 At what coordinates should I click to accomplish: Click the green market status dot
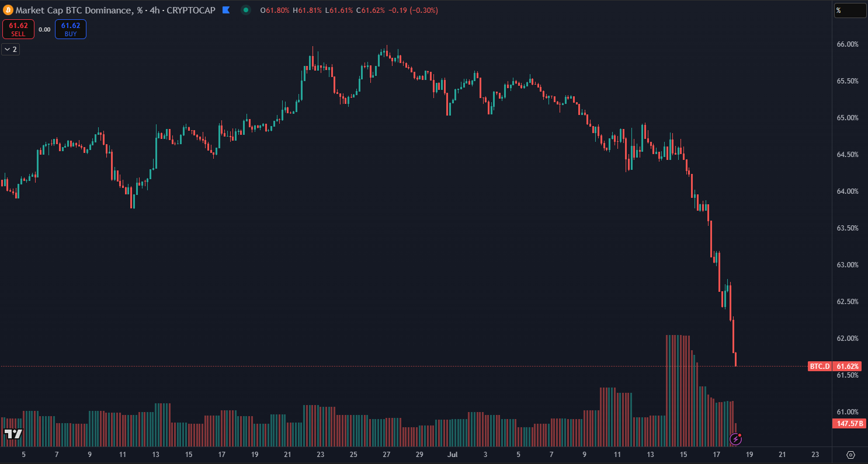246,10
